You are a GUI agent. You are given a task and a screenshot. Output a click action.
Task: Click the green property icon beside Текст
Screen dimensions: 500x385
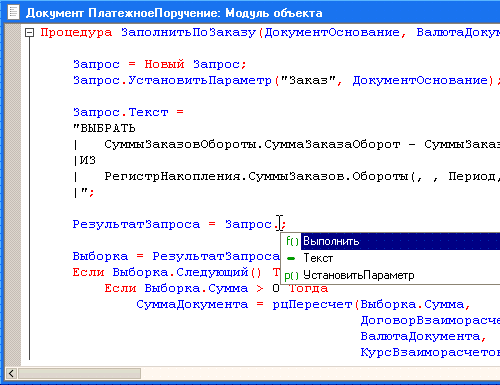(291, 259)
